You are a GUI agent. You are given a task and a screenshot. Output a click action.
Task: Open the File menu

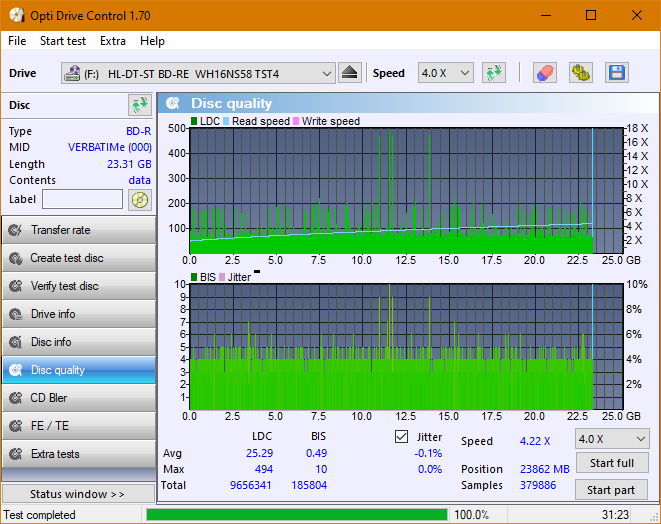click(17, 41)
